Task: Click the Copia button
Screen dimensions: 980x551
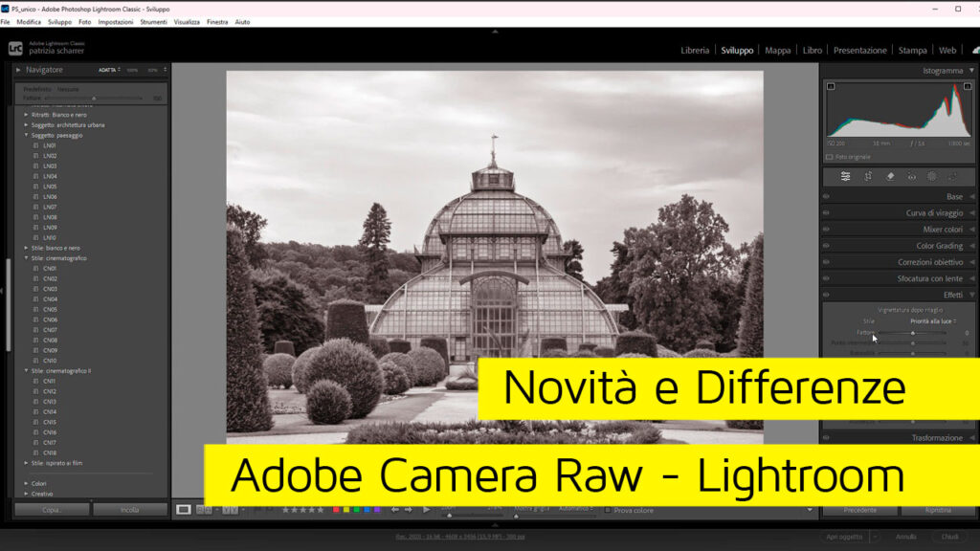Action: 52,510
